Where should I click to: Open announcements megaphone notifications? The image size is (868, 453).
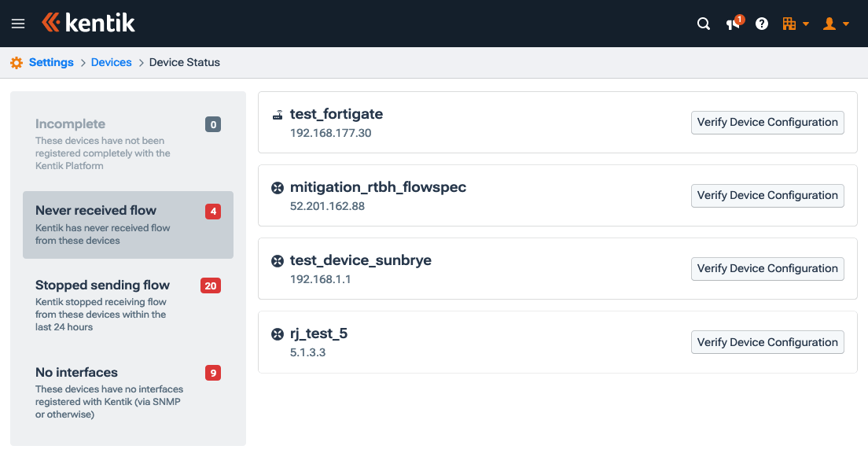[733, 24]
